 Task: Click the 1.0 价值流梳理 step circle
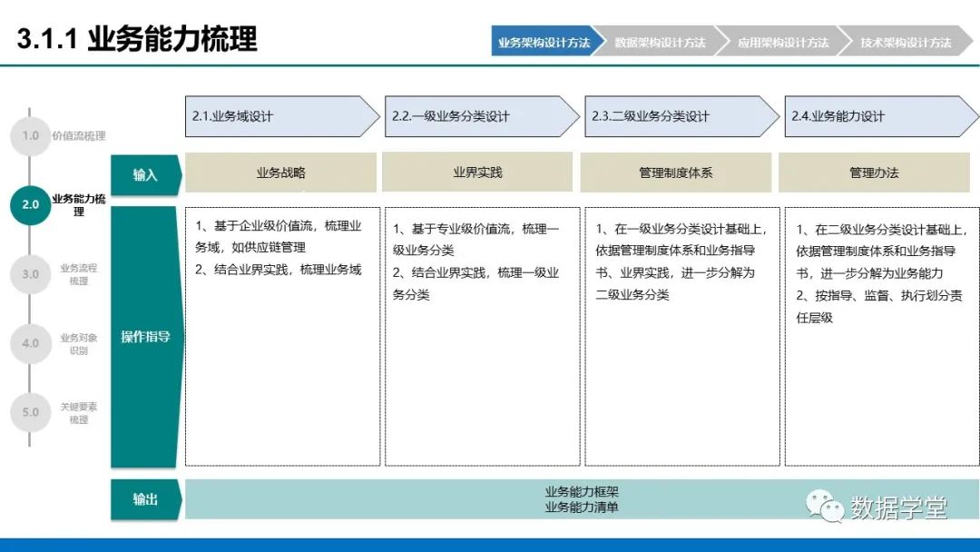(31, 136)
